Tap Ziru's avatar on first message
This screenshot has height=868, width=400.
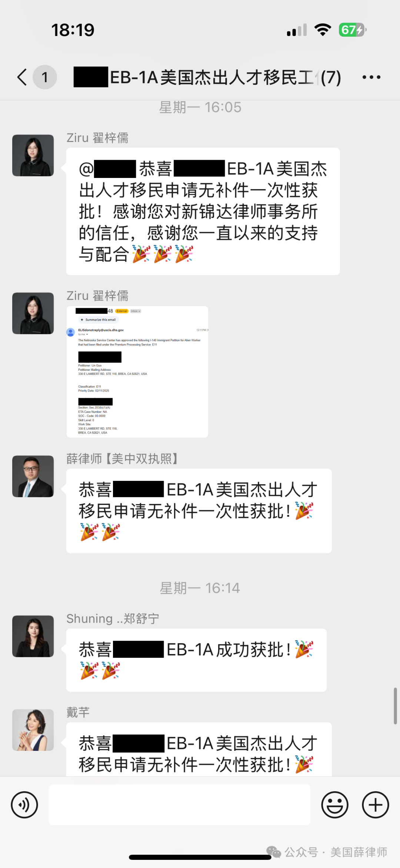point(33,155)
